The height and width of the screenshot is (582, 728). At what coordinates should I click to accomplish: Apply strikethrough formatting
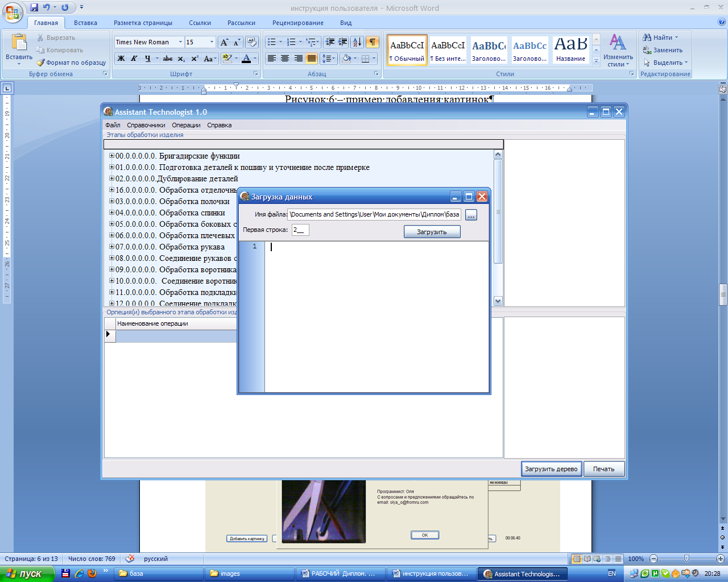pos(167,58)
